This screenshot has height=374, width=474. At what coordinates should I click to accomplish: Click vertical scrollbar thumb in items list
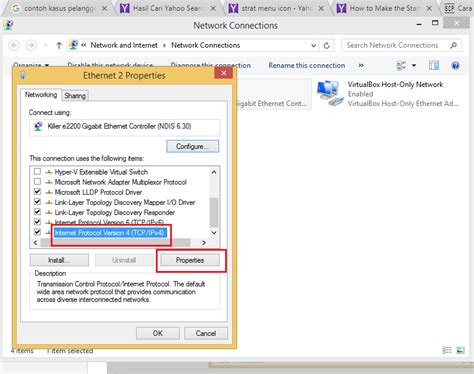pos(214,212)
